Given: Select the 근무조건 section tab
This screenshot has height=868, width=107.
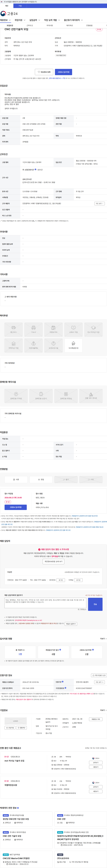Looking at the screenshot, I should pos(30,26).
